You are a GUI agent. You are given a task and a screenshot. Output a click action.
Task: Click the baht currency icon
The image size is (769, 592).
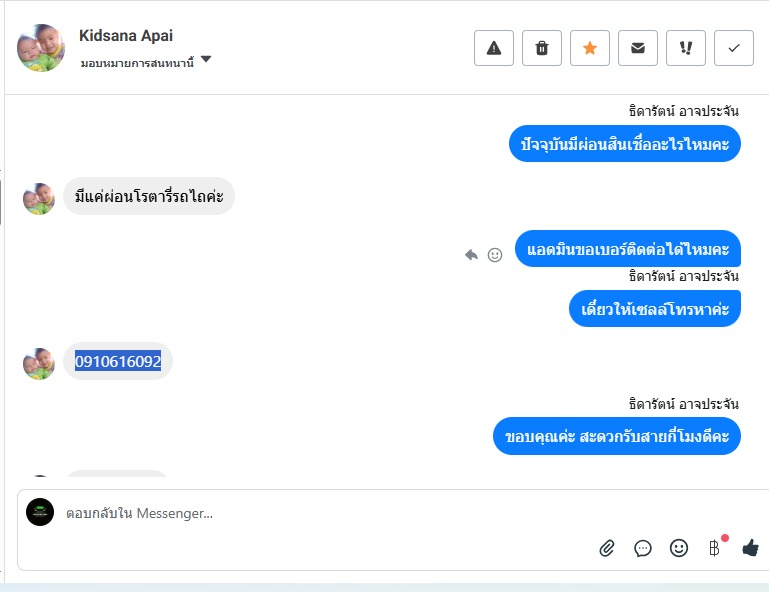coord(714,548)
